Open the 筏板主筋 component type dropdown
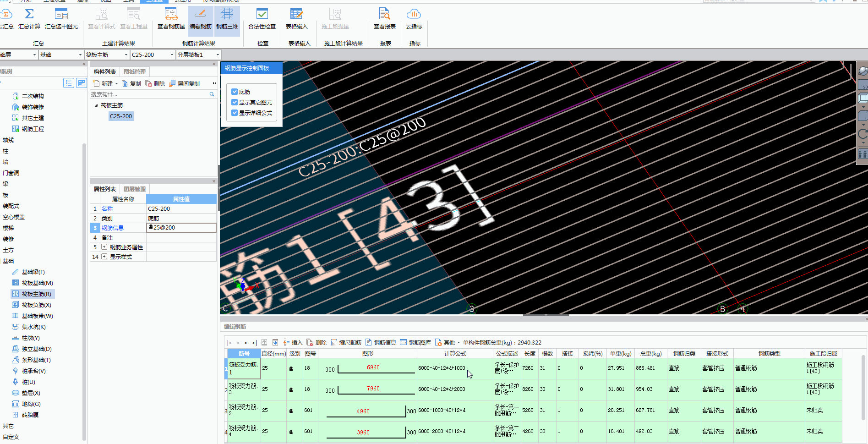Viewport: 868px width, 444px height. pyautogui.click(x=126, y=55)
